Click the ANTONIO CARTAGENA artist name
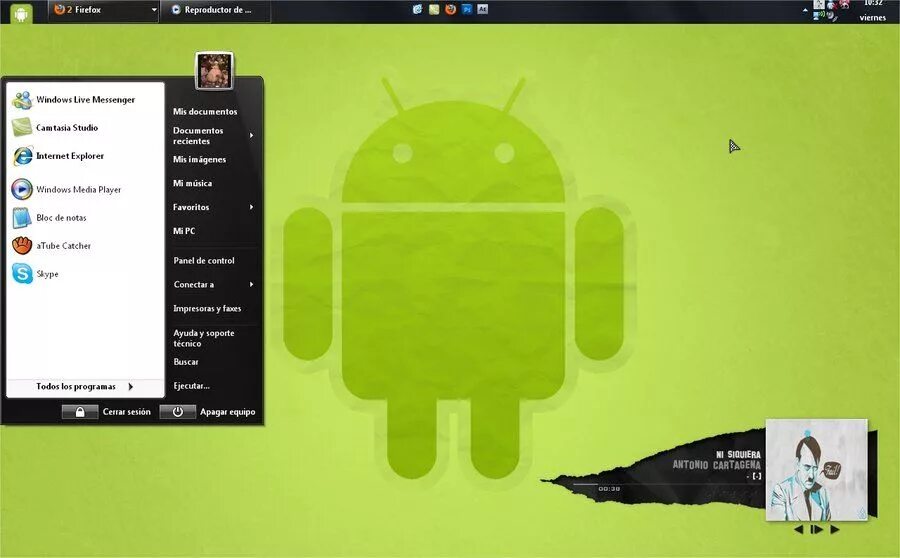Screen dimensions: 900x558 click(x=716, y=465)
